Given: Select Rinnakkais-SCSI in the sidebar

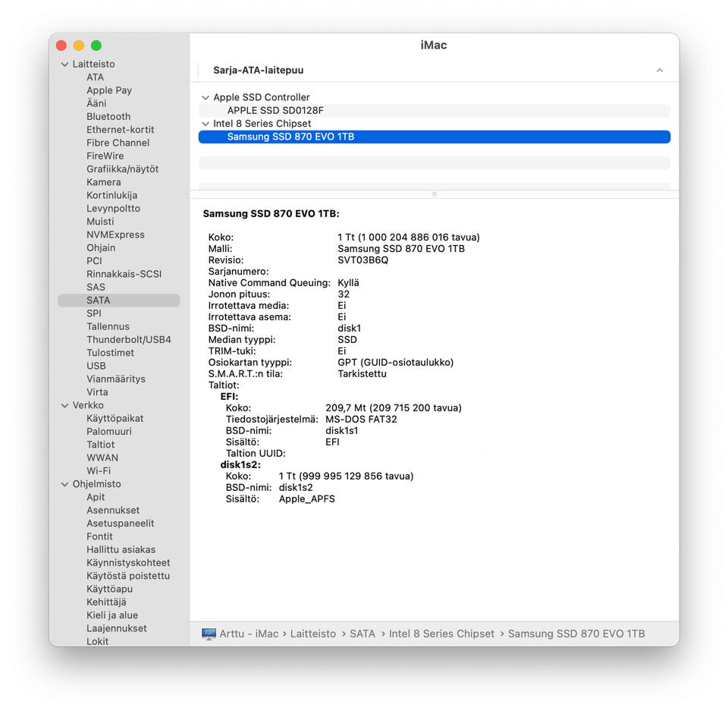Looking at the screenshot, I should pyautogui.click(x=124, y=274).
